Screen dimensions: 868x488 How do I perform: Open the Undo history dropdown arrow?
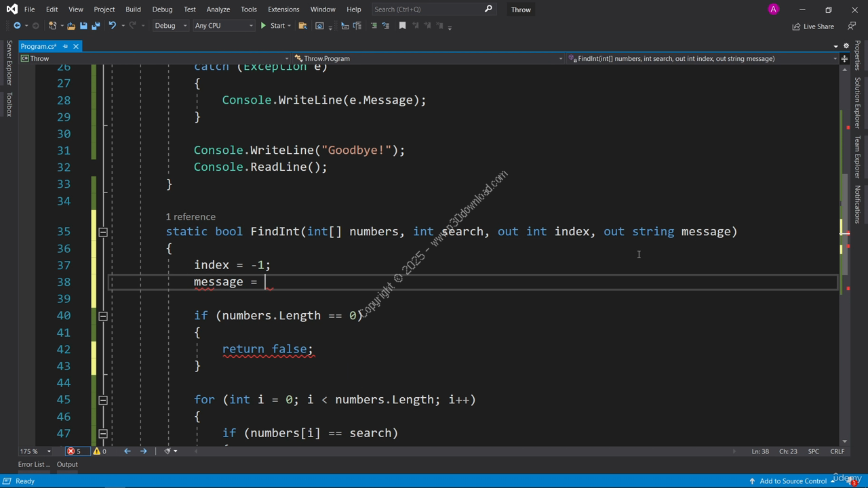[x=122, y=26]
